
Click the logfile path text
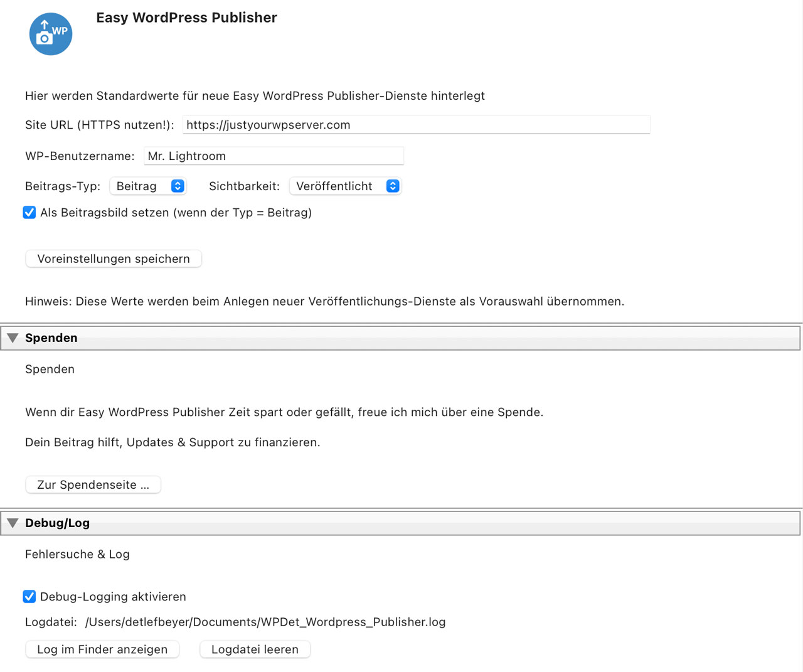[x=265, y=622]
